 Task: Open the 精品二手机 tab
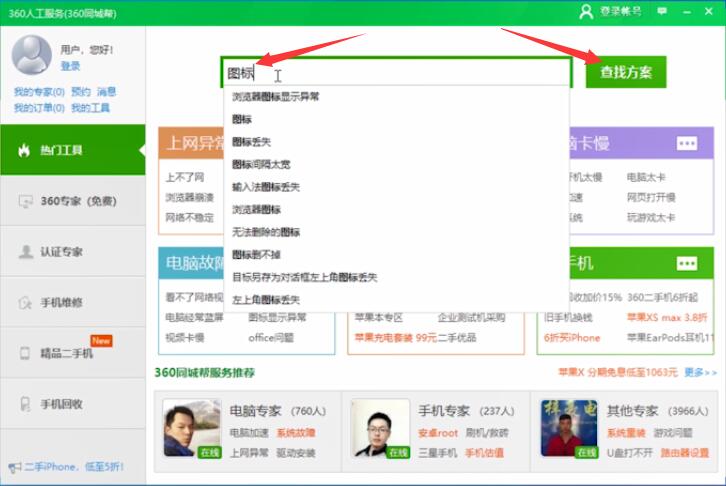click(73, 353)
